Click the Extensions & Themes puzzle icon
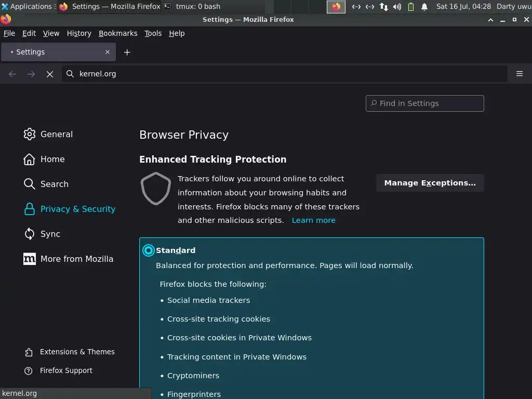Screen dimensions: 532x399 (x=29, y=352)
